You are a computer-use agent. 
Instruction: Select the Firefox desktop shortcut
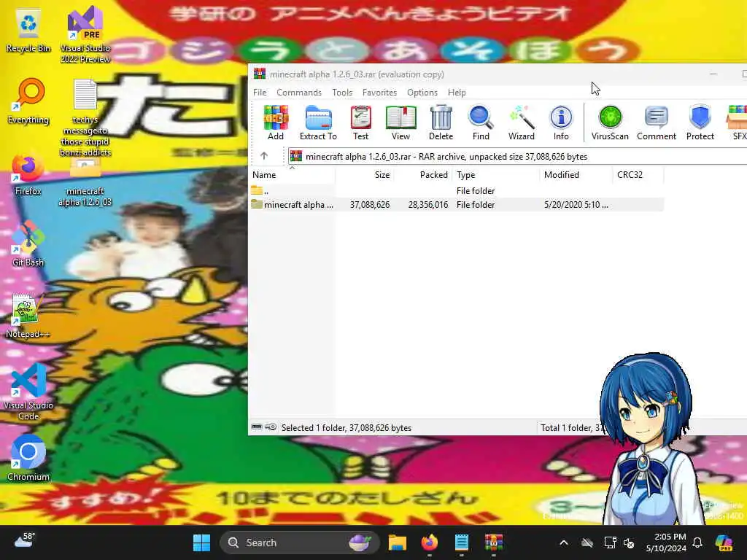28,174
